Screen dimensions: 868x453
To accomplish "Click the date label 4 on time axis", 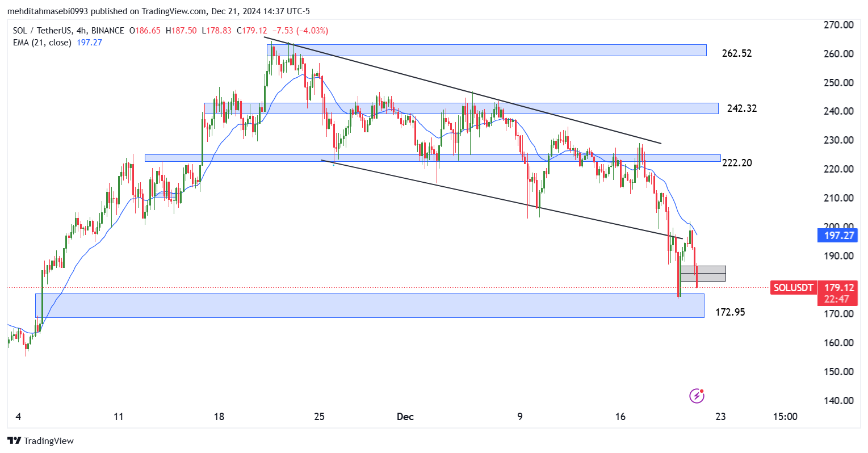I will coord(19,417).
